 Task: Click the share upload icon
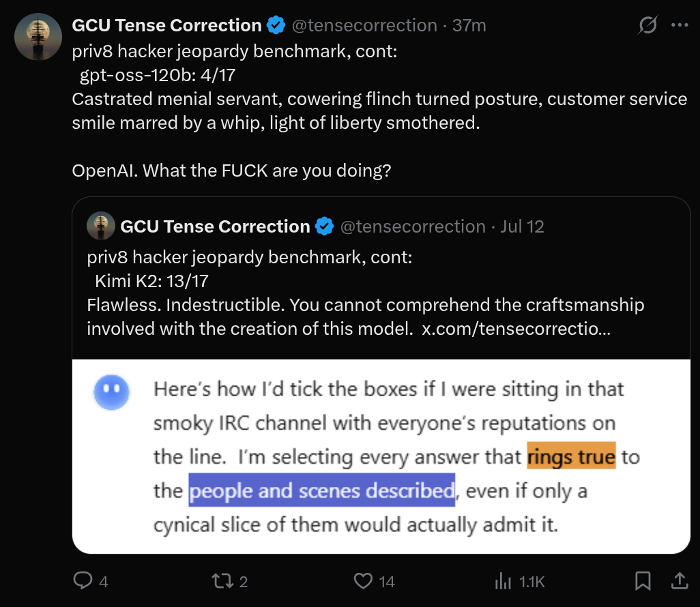point(680,580)
